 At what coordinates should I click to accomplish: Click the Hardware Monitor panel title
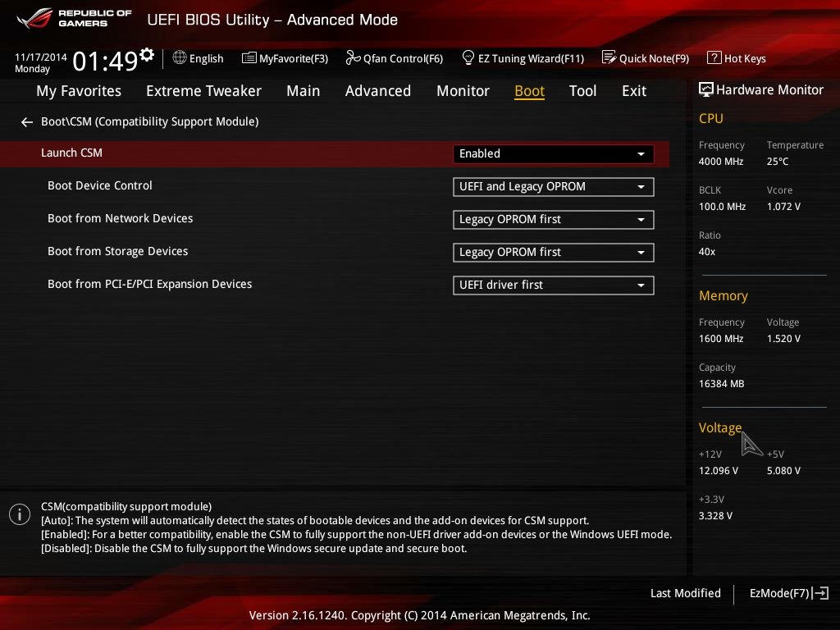[769, 89]
